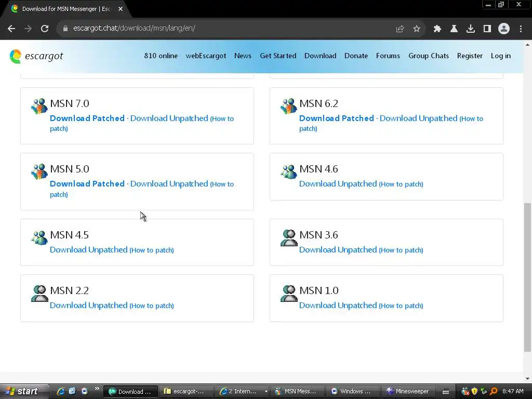
Task: Open How to patch for MSN 1.0
Action: [401, 305]
